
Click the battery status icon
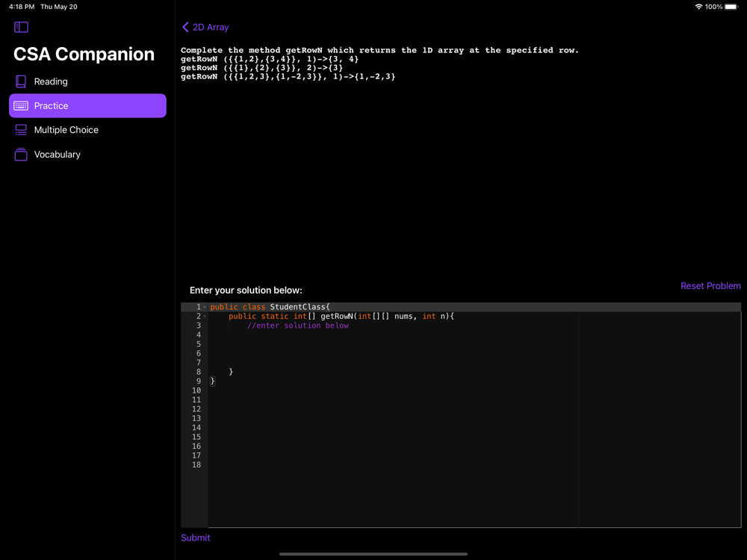pos(731,7)
